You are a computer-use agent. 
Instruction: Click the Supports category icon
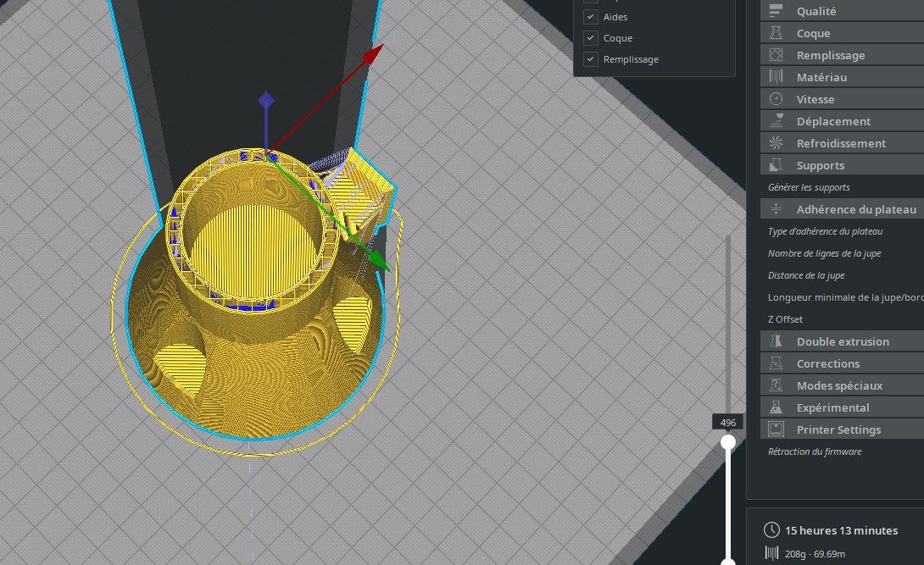[776, 165]
